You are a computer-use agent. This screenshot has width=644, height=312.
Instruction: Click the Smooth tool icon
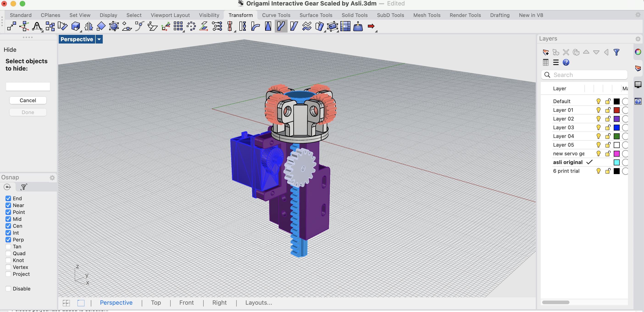tap(307, 26)
